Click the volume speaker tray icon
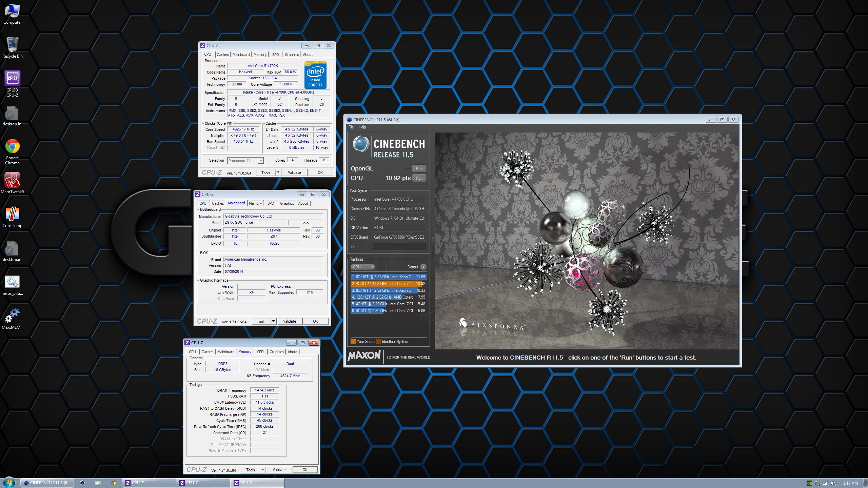 coord(834,483)
